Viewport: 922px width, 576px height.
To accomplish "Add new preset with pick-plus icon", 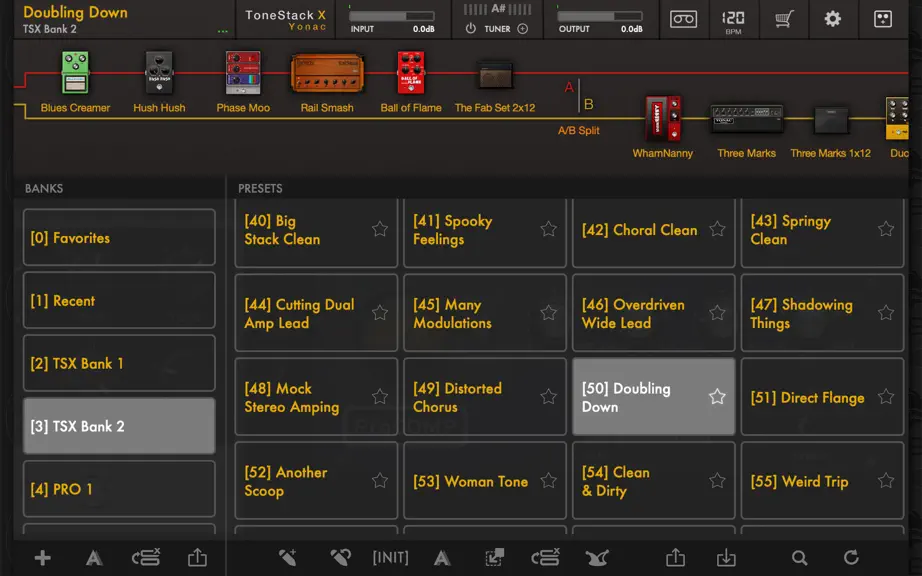I will click(x=288, y=557).
